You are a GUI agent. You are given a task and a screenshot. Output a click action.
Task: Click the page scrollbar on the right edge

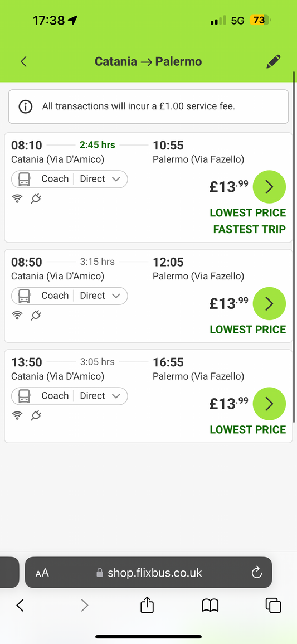(x=294, y=246)
